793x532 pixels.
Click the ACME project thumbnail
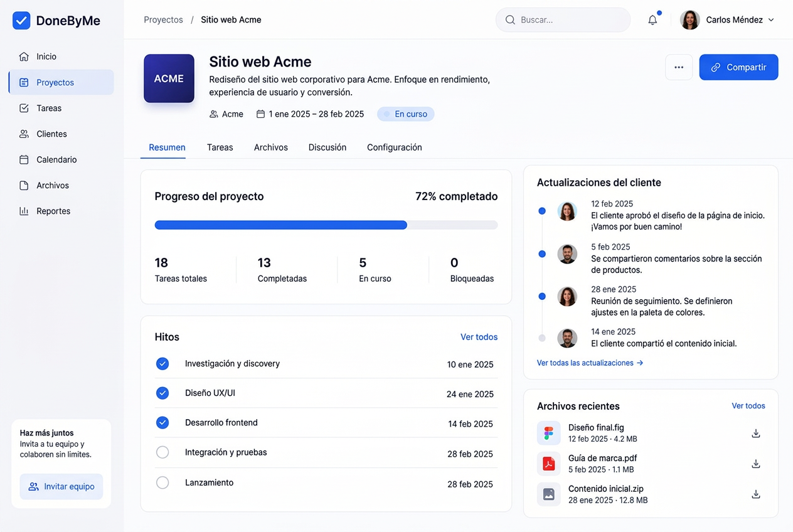169,78
